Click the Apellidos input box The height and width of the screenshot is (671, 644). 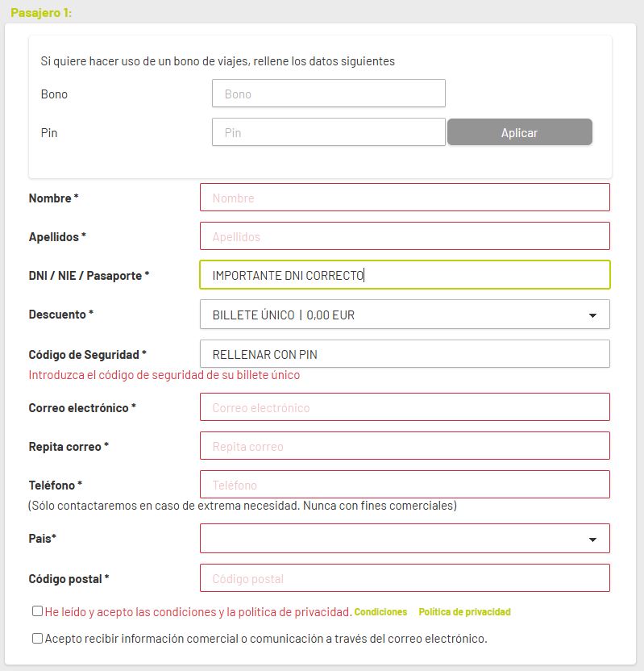click(x=404, y=236)
